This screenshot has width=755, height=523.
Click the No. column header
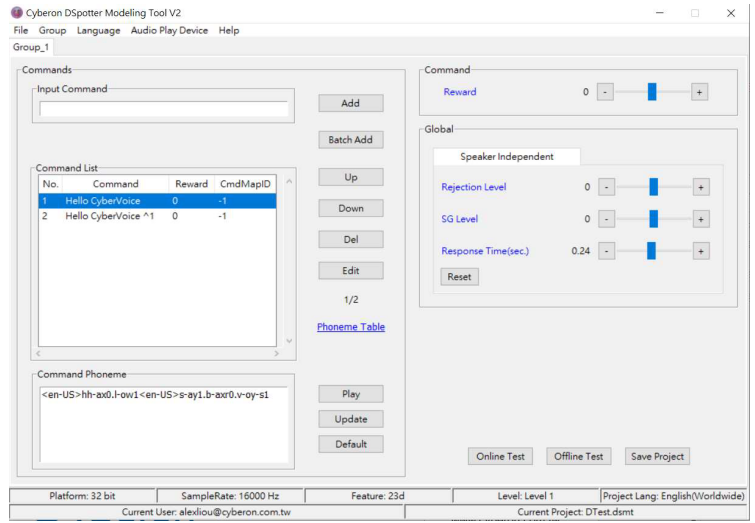click(51, 184)
